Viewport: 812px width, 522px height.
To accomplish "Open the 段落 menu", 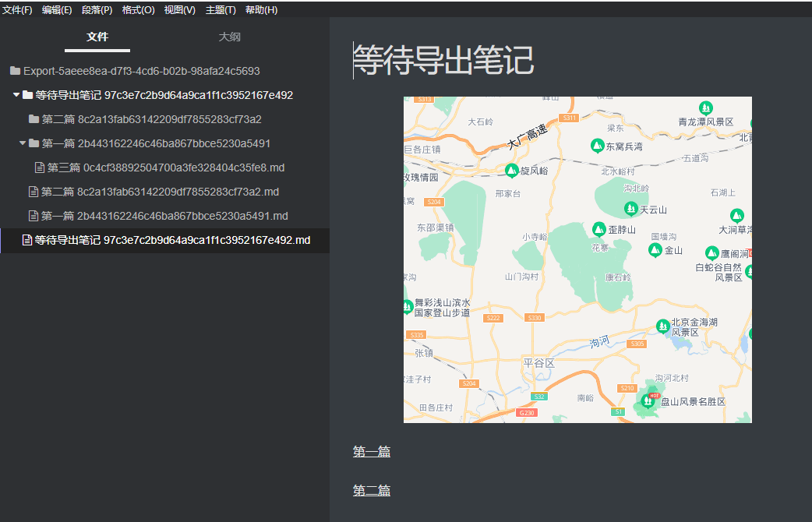I will pos(98,10).
